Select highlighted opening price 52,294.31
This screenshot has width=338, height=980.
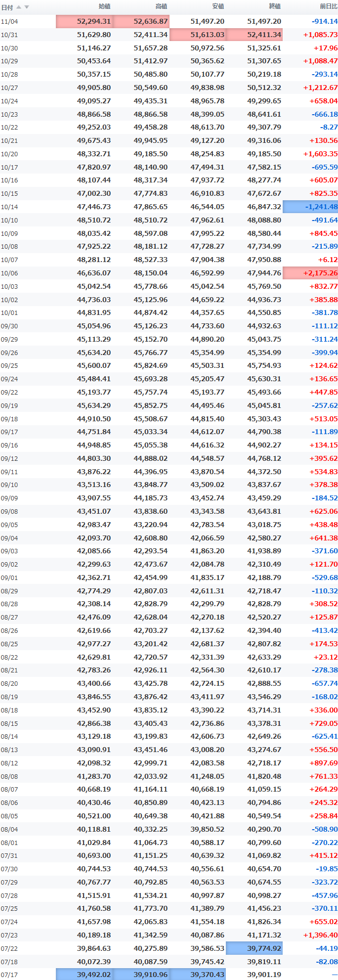click(x=84, y=21)
